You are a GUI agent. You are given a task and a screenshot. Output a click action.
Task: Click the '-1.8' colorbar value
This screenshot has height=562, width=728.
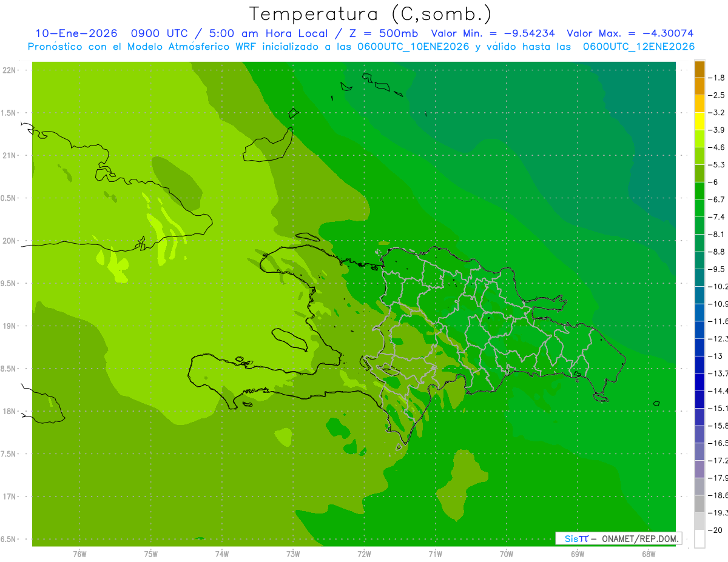pyautogui.click(x=717, y=78)
